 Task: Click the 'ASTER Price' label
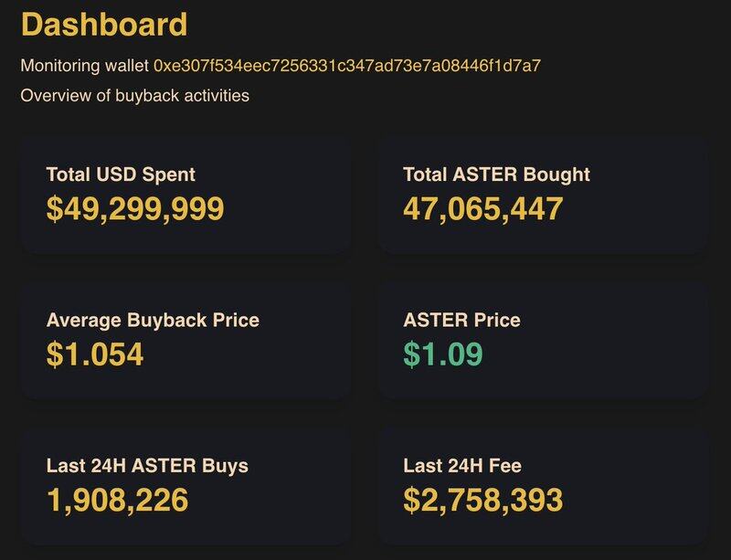point(461,321)
